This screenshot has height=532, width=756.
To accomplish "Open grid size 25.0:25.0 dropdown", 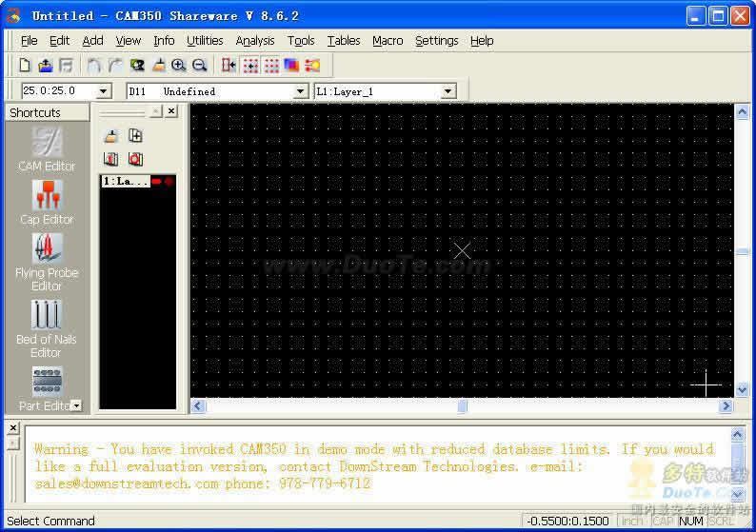I will [x=103, y=91].
